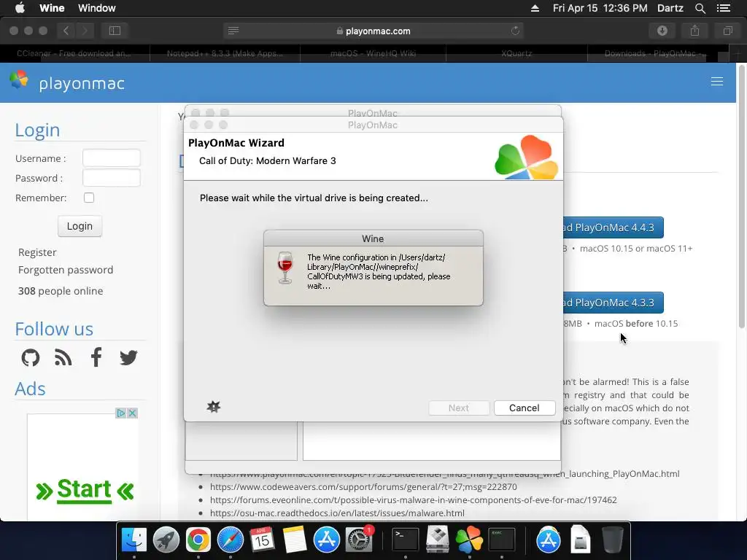Open the Facebook follow icon
Image resolution: width=747 pixels, height=560 pixels.
(96, 357)
